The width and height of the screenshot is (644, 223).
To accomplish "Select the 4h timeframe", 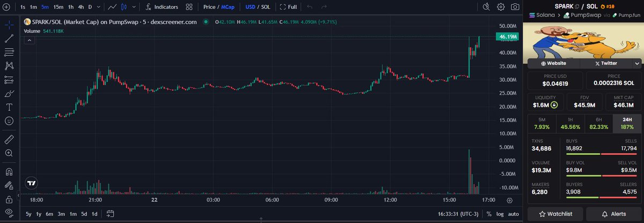I will point(80,7).
